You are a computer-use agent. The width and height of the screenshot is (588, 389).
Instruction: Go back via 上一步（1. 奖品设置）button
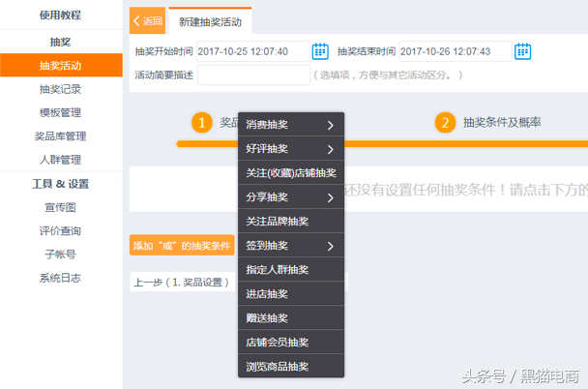click(182, 282)
